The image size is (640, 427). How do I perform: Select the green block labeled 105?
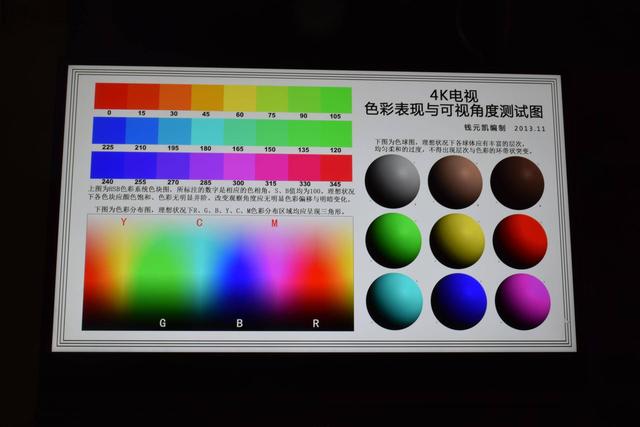336,100
